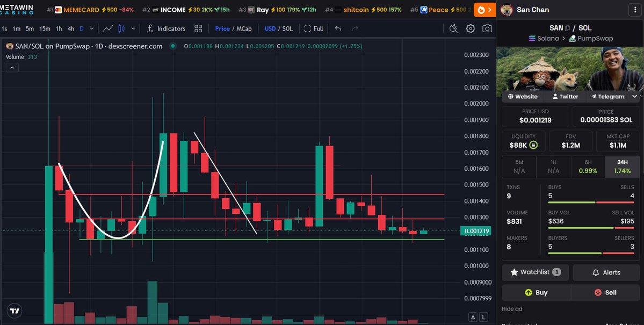Click Hide ad link
This screenshot has height=325, width=644.
(512, 309)
